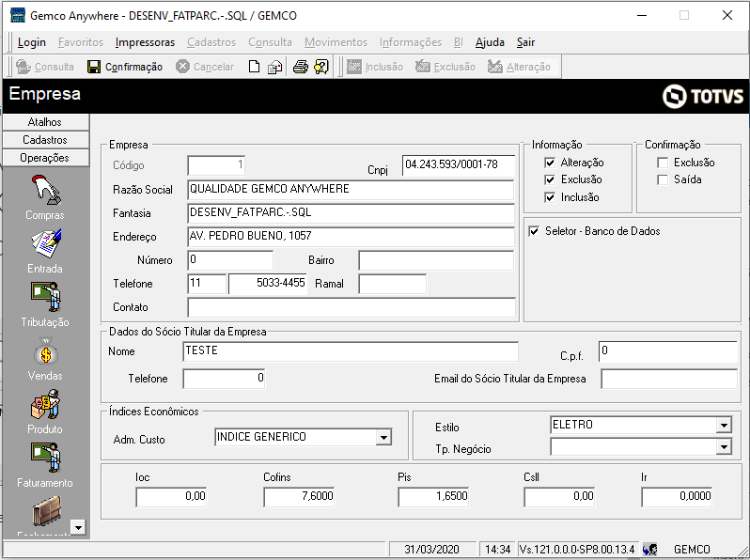Image resolution: width=750 pixels, height=560 pixels.
Task: Click the Consulta toolbar button
Action: pyautogui.click(x=45, y=67)
